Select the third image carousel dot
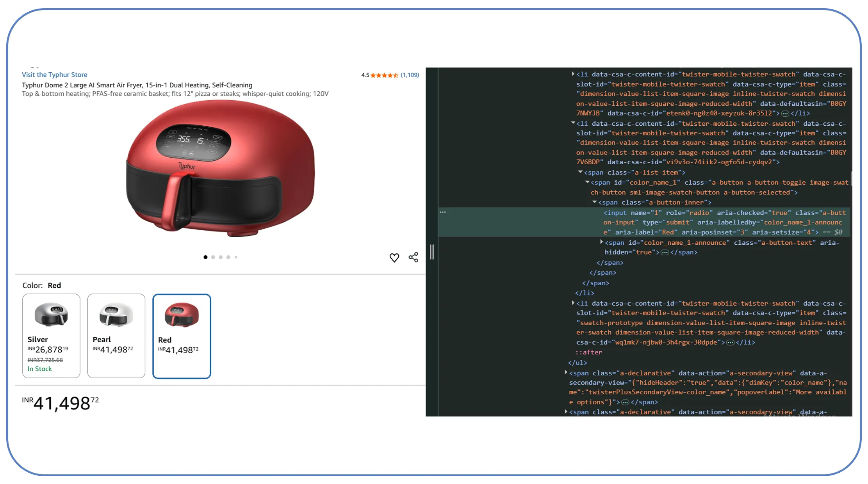Viewport: 868px width, 484px height. (221, 257)
